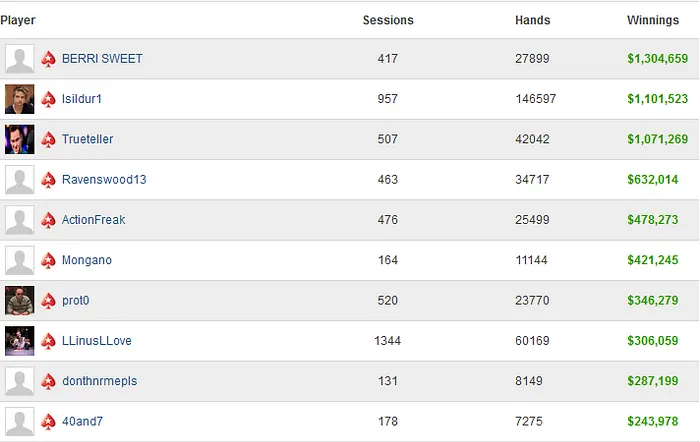
Task: Open LLinusLLove's avatar image
Action: coord(19,341)
